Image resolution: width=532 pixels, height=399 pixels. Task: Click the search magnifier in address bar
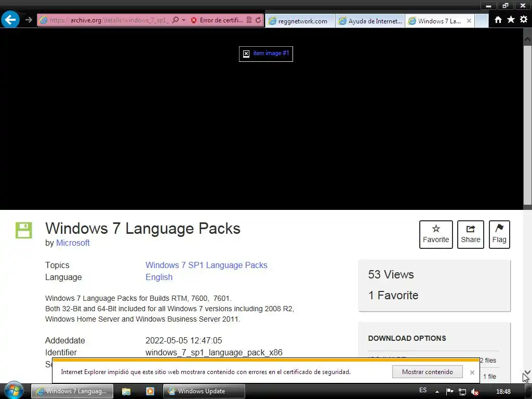176,20
